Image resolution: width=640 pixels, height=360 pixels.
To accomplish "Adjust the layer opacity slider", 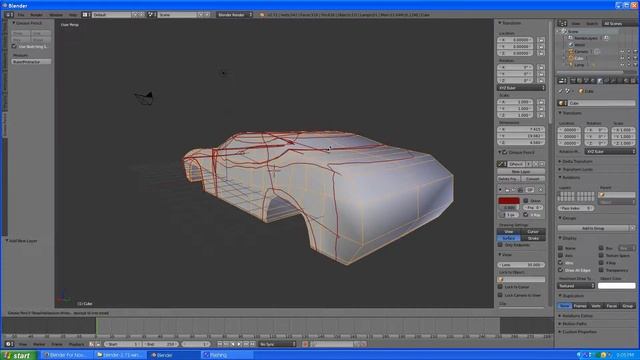I will [509, 208].
